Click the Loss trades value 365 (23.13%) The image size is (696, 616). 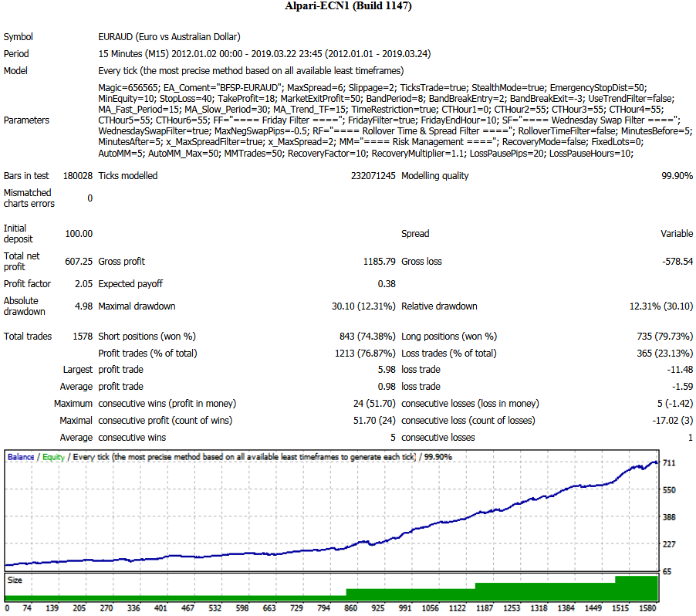click(x=665, y=354)
